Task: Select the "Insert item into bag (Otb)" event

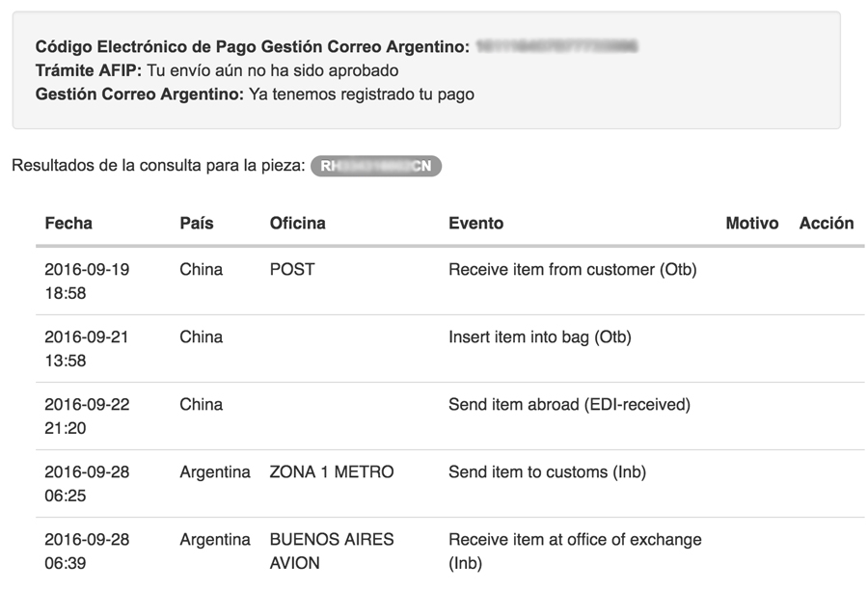Action: click(540, 337)
